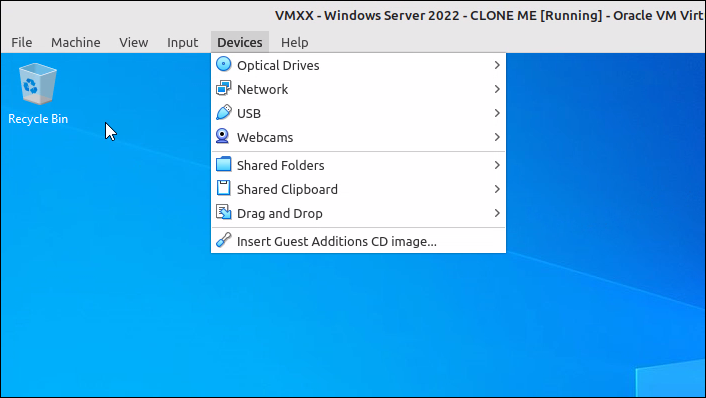
Task: Open the View menu
Action: tap(134, 42)
